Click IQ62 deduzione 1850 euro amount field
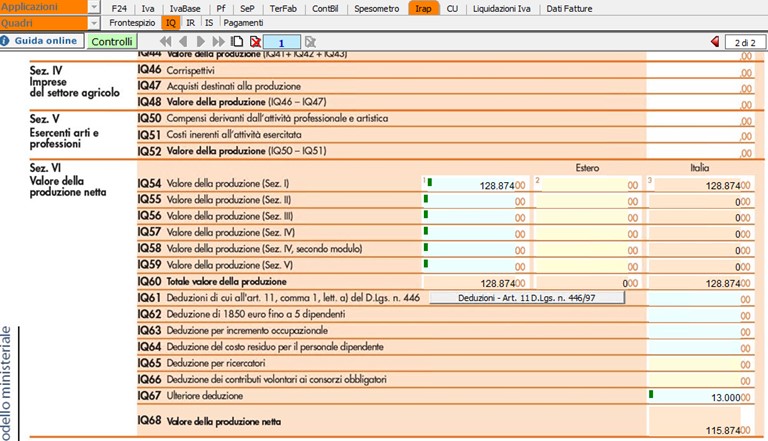Image resolution: width=768 pixels, height=441 pixels. [701, 315]
